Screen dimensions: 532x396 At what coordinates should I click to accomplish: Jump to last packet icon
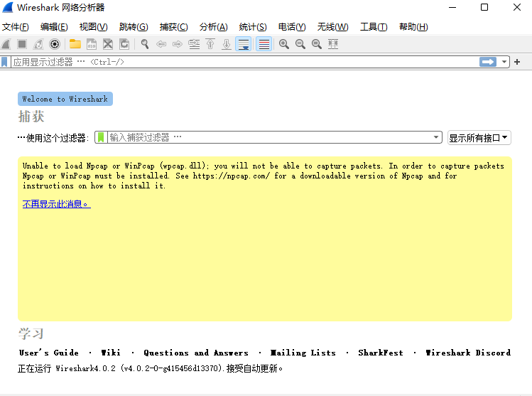click(227, 44)
